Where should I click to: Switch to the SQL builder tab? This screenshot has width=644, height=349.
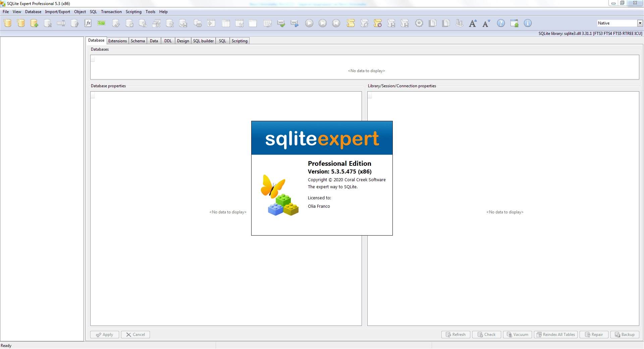click(x=203, y=41)
